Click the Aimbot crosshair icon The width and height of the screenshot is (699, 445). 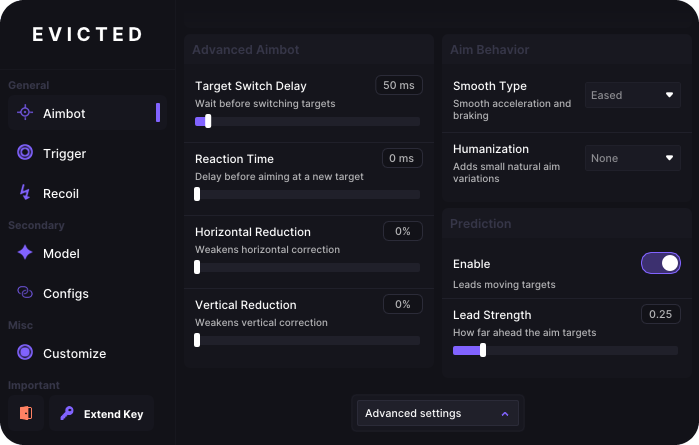click(x=25, y=112)
